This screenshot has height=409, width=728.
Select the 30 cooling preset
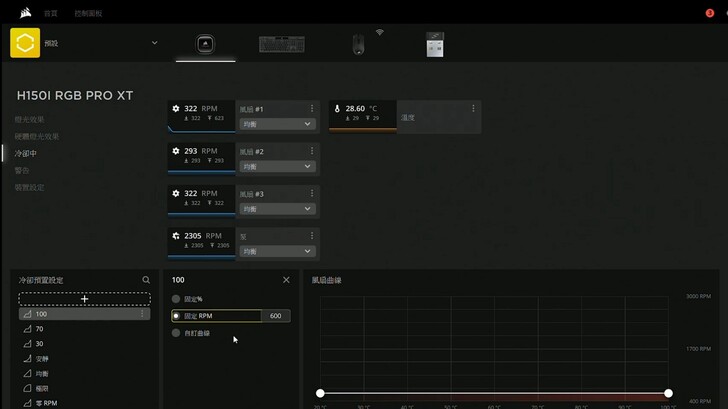coord(84,344)
